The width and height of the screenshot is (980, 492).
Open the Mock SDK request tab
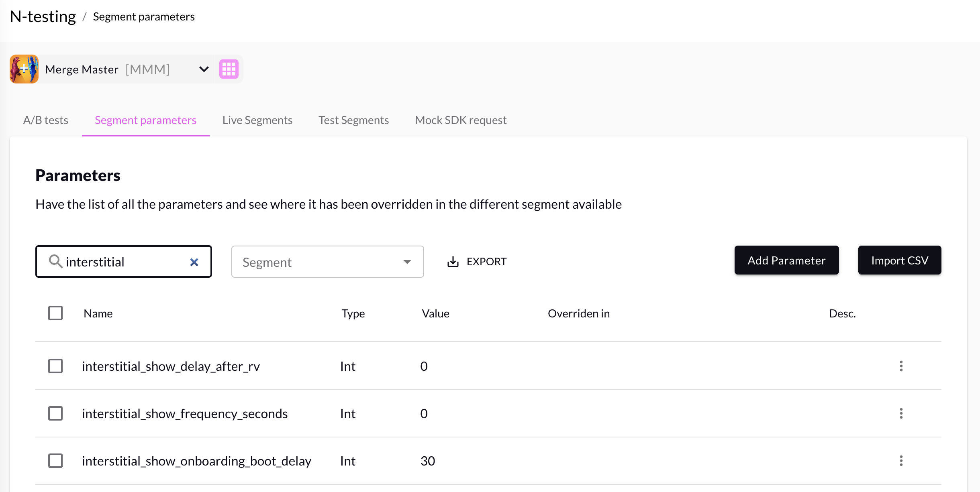tap(461, 120)
